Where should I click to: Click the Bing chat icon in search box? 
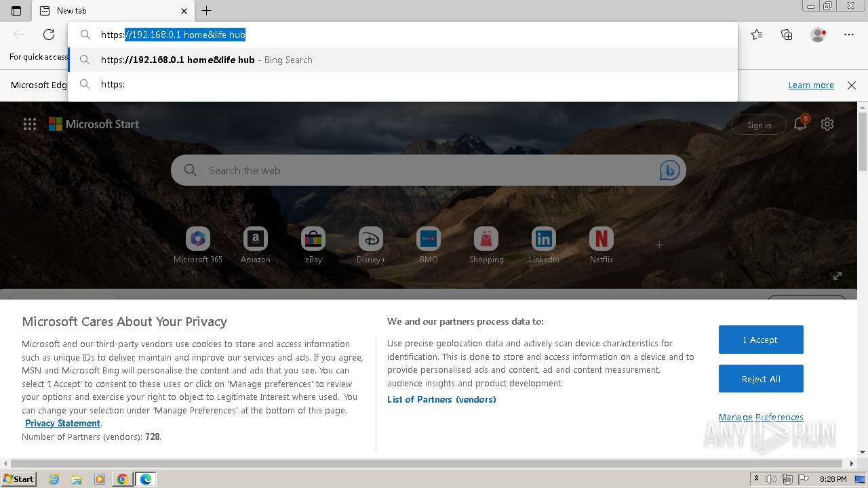669,170
